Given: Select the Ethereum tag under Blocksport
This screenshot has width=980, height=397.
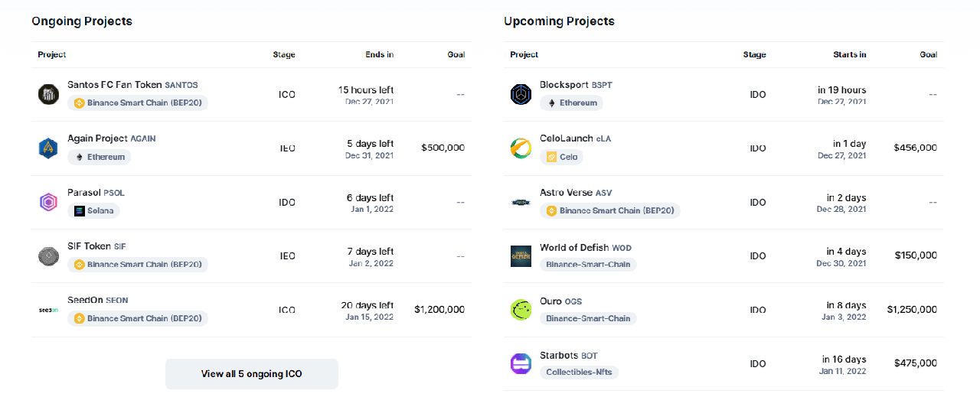Looking at the screenshot, I should 571,103.
